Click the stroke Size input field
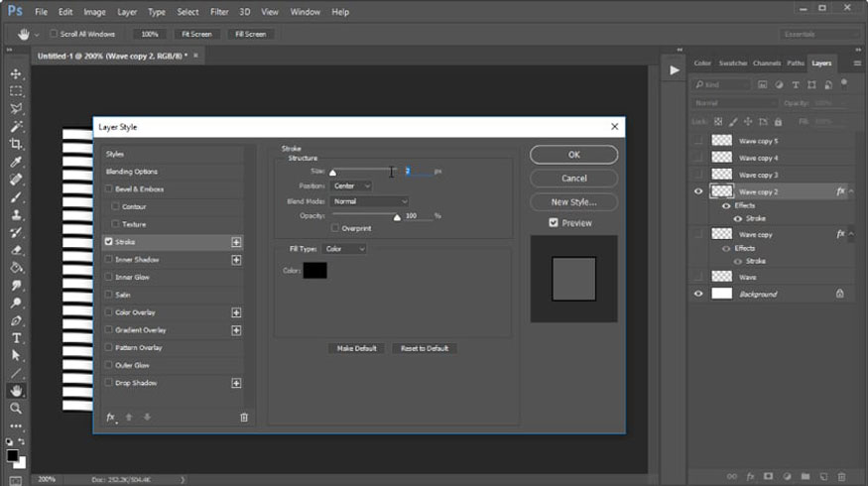The image size is (868, 486). pos(418,172)
